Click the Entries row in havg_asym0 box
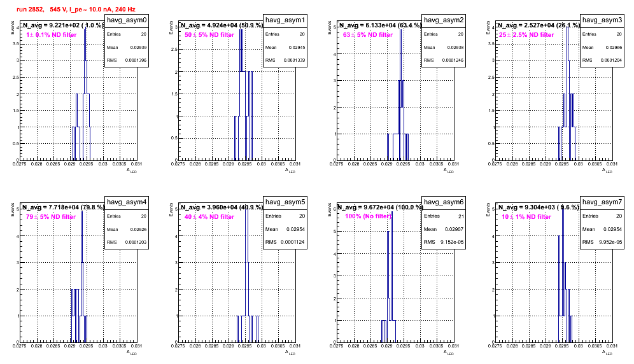The image size is (634, 364). pyautogui.click(x=127, y=34)
